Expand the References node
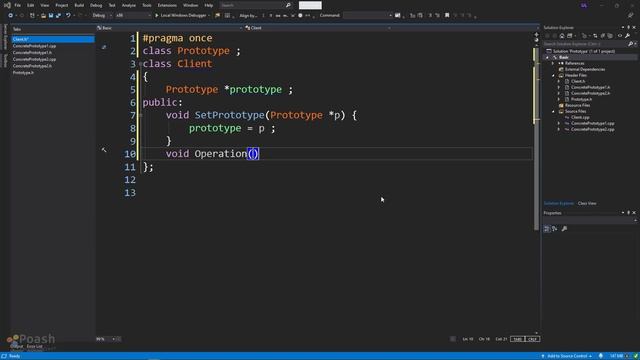Image resolution: width=640 pixels, height=360 pixels. tap(553, 63)
